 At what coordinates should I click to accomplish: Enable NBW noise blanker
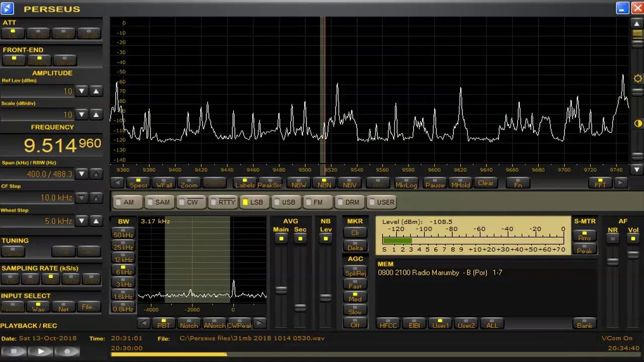299,183
